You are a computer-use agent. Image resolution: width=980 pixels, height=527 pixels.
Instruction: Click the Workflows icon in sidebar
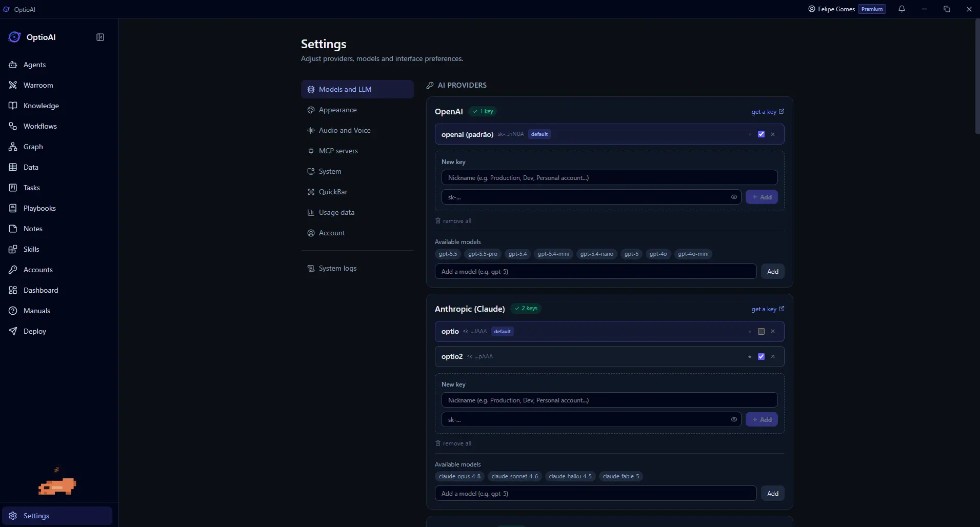[13, 126]
